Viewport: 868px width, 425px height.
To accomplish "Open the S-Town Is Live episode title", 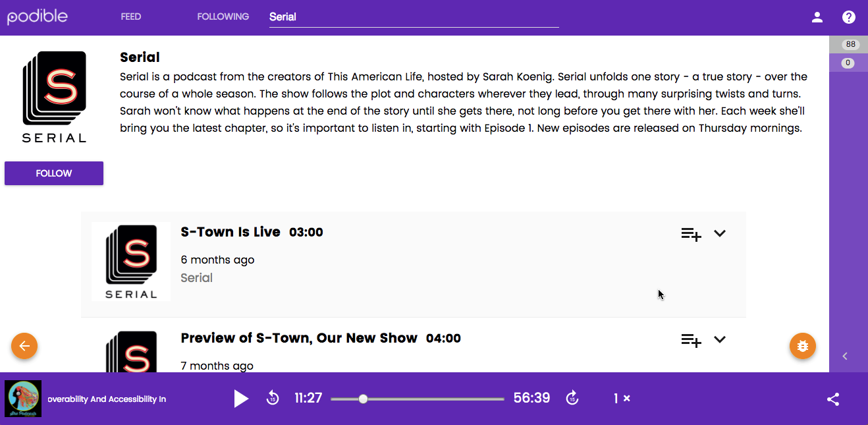I will [231, 232].
